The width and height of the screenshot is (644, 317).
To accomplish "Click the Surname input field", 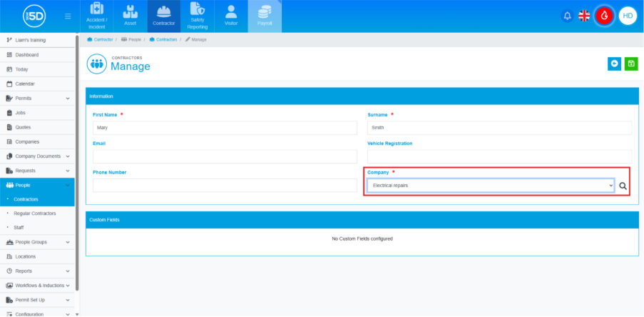I will click(499, 128).
